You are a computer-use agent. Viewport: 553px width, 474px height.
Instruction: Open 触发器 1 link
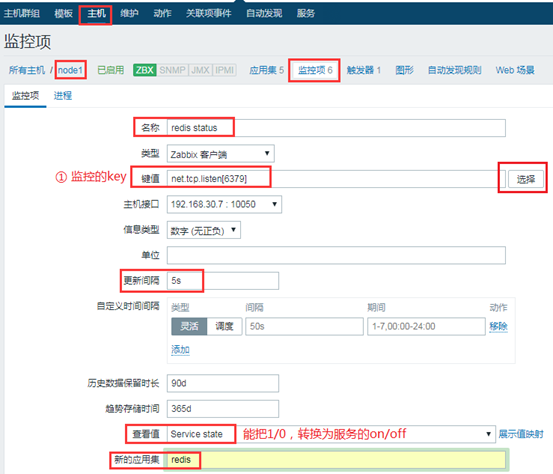pos(364,70)
